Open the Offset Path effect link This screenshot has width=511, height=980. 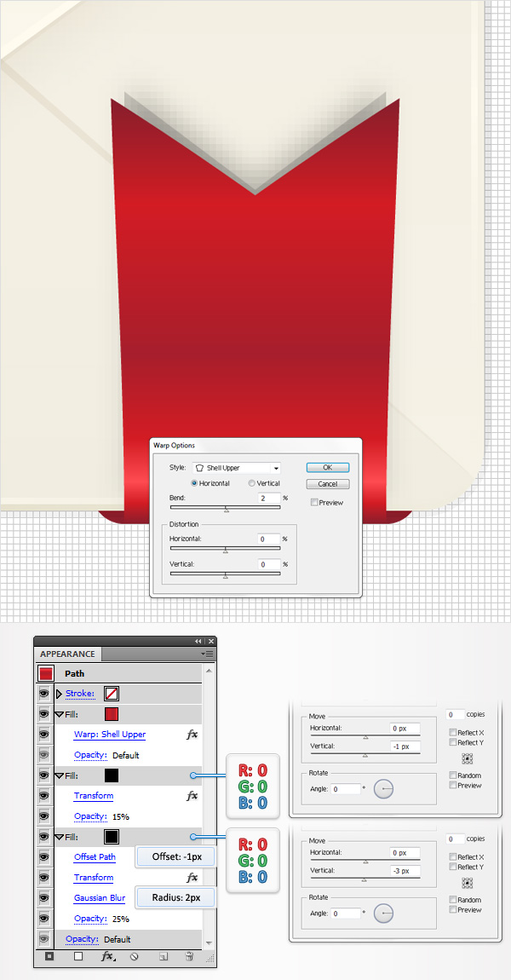pyautogui.click(x=95, y=857)
